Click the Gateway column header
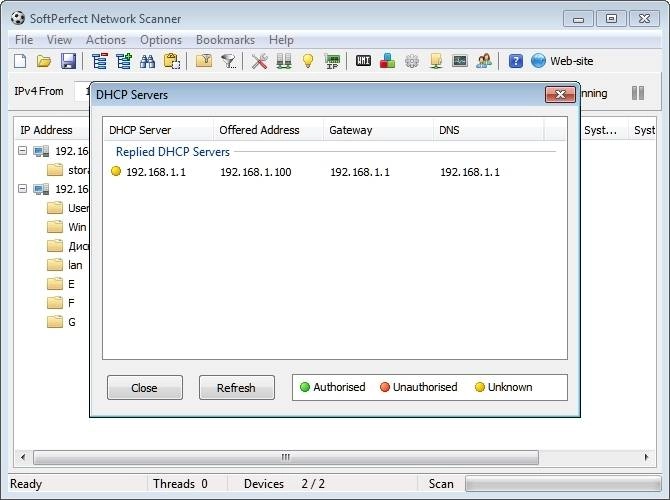 (x=378, y=130)
